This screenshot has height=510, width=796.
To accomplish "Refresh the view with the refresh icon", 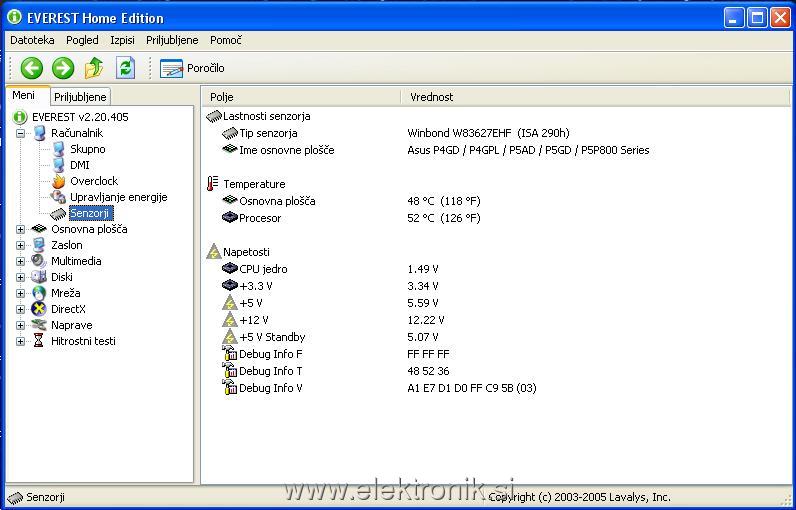I will [x=125, y=68].
